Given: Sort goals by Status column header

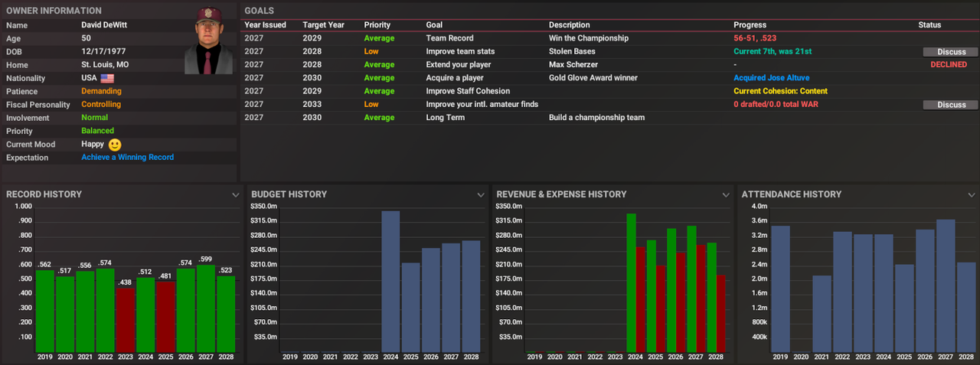Looking at the screenshot, I should pos(929,25).
